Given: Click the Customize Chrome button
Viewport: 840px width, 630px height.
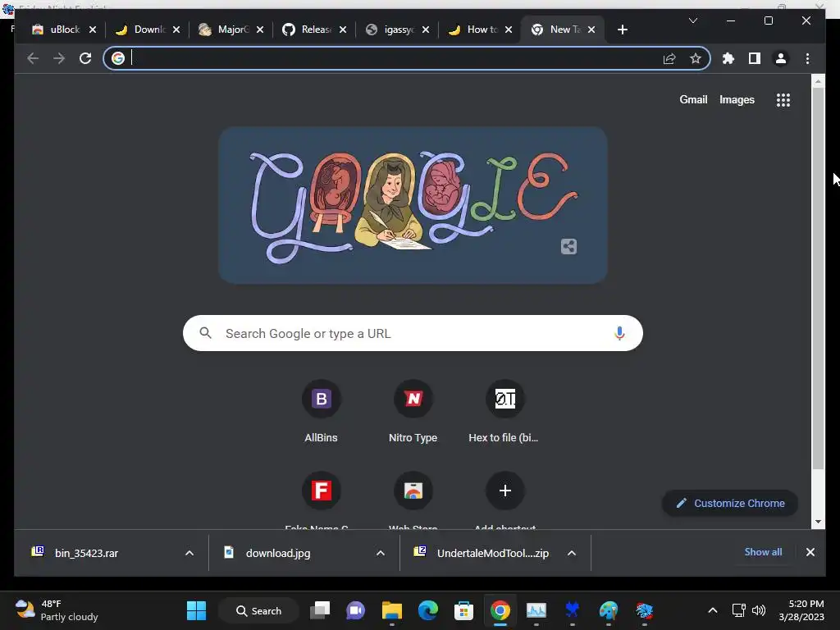Looking at the screenshot, I should pos(729,503).
